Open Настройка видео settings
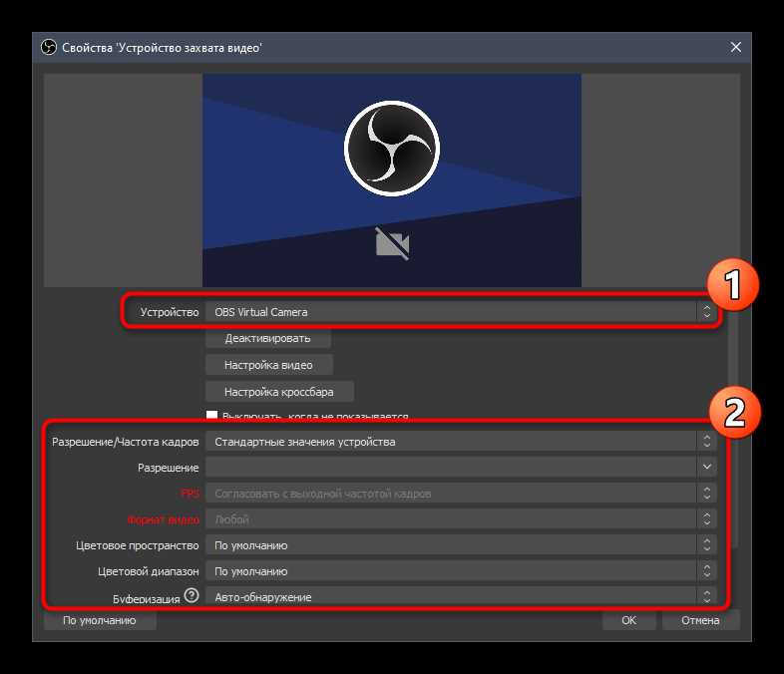 point(268,365)
